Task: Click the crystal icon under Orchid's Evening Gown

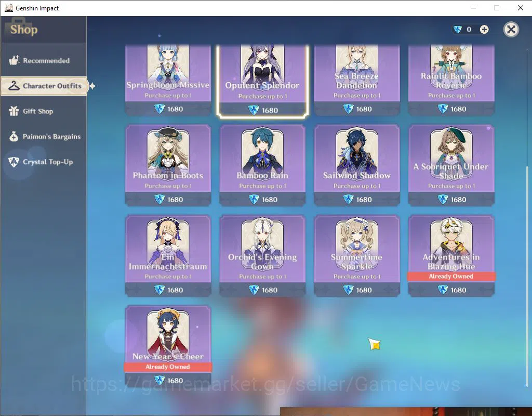Action: coord(254,290)
